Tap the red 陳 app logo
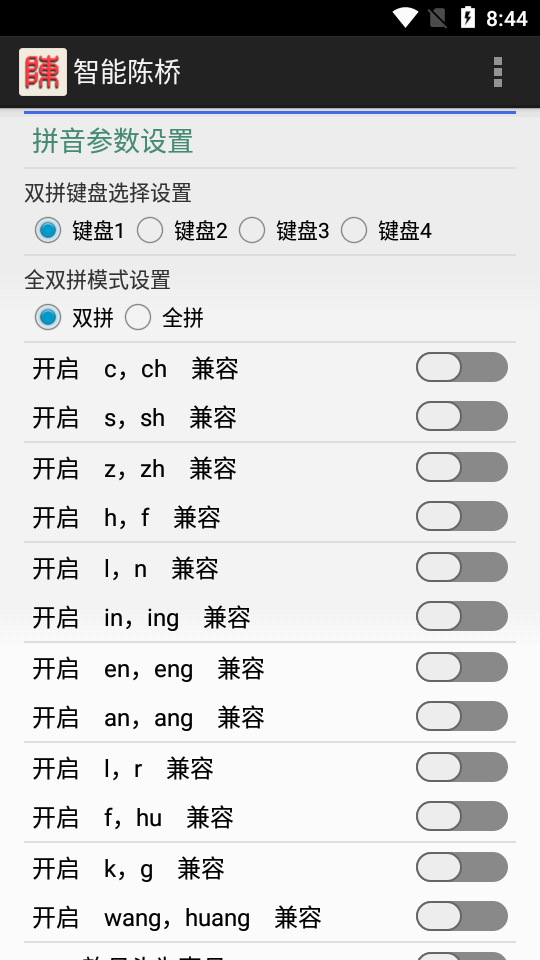Screen dimensions: 540x960 pos(43,72)
